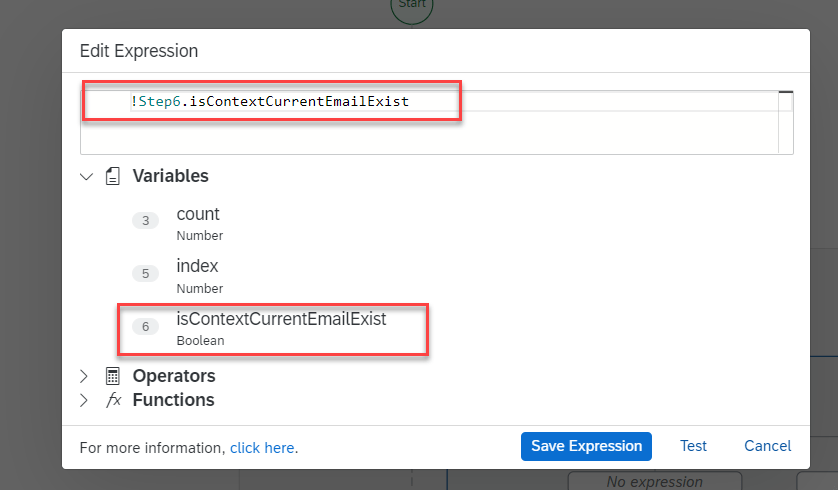Viewport: 838px width, 490px height.
Task: Click the Start node circle
Action: click(x=411, y=8)
